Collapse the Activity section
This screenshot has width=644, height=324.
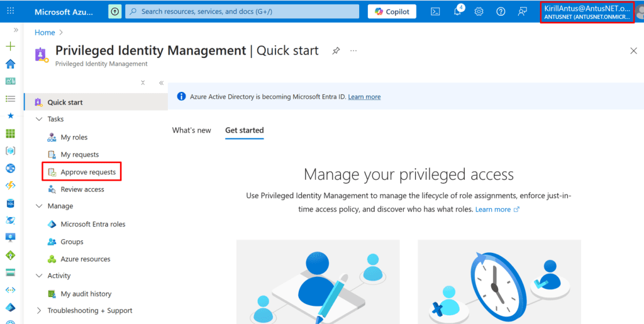click(39, 276)
